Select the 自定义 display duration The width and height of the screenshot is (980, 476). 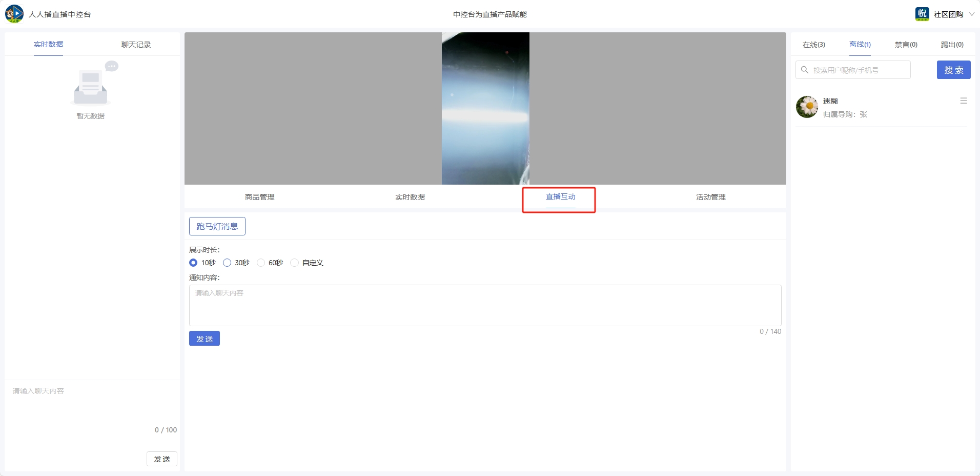click(294, 263)
